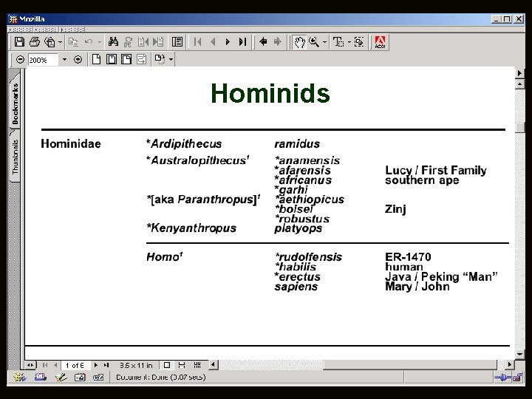Viewport: 532px width, 399px height.
Task: Switch to Continuous Facing page layout
Action: click(197, 365)
